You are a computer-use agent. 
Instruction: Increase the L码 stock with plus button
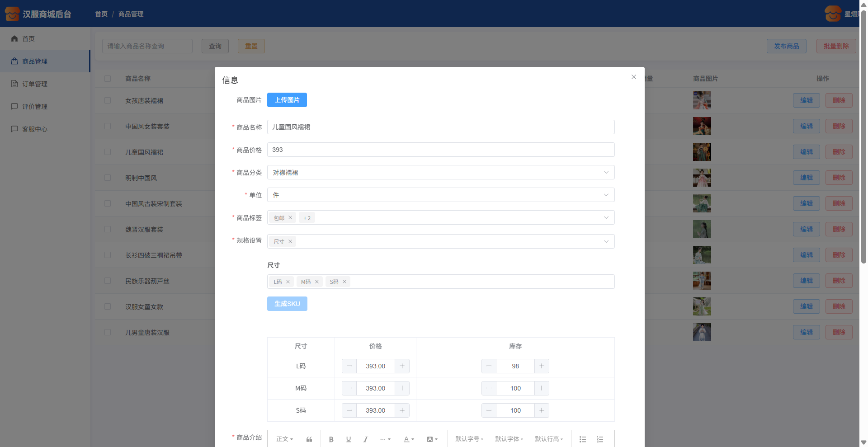pos(542,366)
